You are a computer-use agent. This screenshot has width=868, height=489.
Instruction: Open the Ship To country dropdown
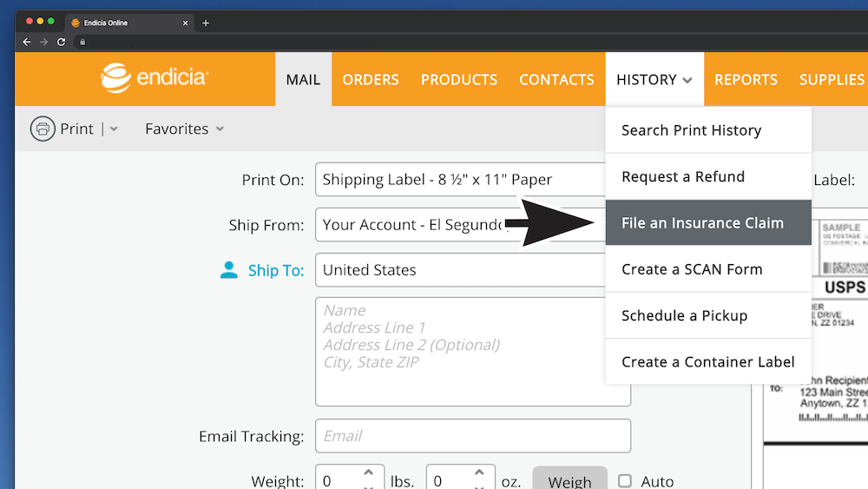point(461,270)
